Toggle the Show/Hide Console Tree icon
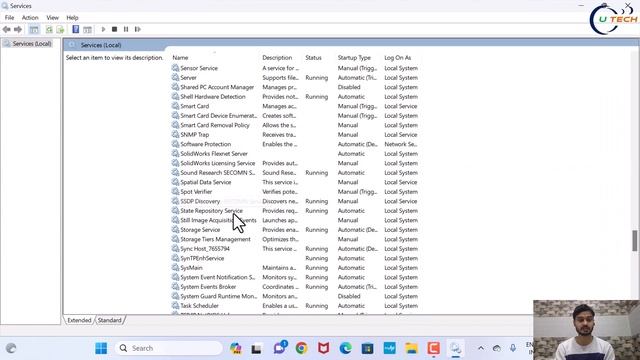640x360 pixels. click(x=34, y=29)
